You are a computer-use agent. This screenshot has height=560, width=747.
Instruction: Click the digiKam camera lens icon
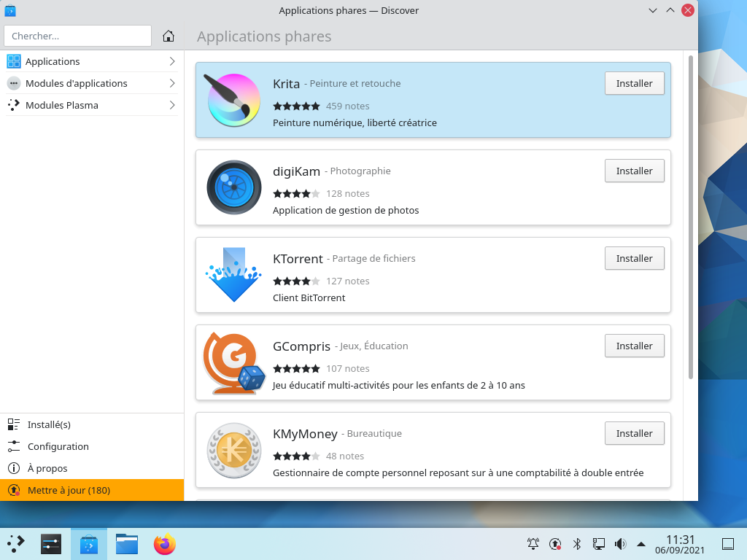coord(234,187)
